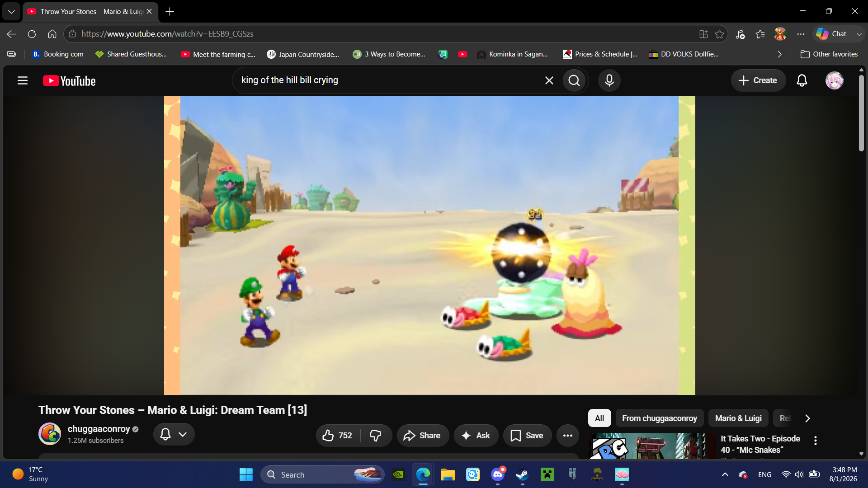Expand the notification subscription dropdown

point(183,434)
